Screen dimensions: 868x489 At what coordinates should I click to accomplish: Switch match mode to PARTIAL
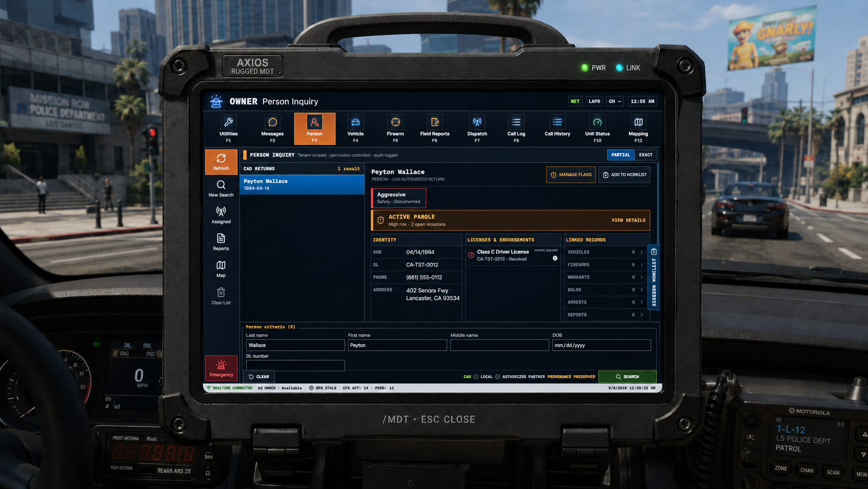point(620,155)
